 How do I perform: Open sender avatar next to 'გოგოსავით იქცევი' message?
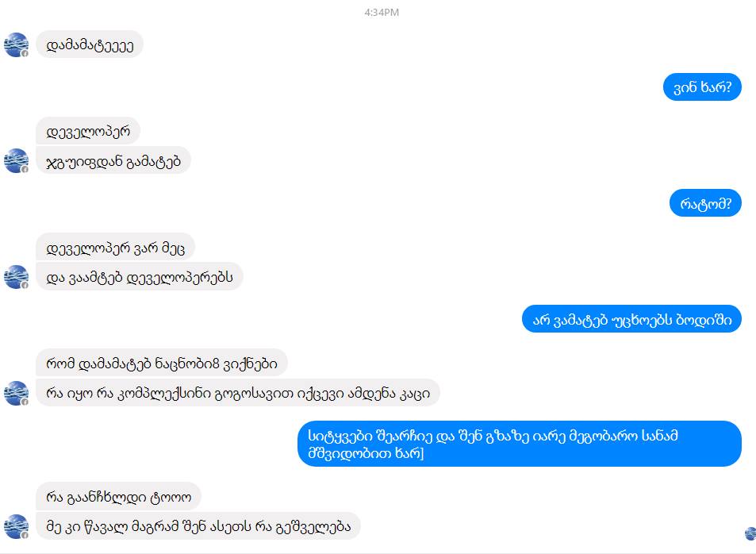click(x=16, y=393)
